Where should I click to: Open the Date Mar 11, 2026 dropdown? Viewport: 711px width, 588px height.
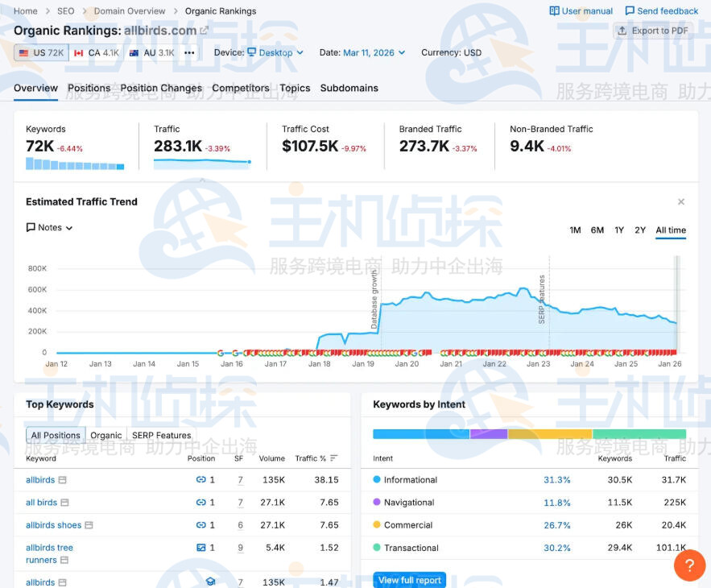coord(374,52)
